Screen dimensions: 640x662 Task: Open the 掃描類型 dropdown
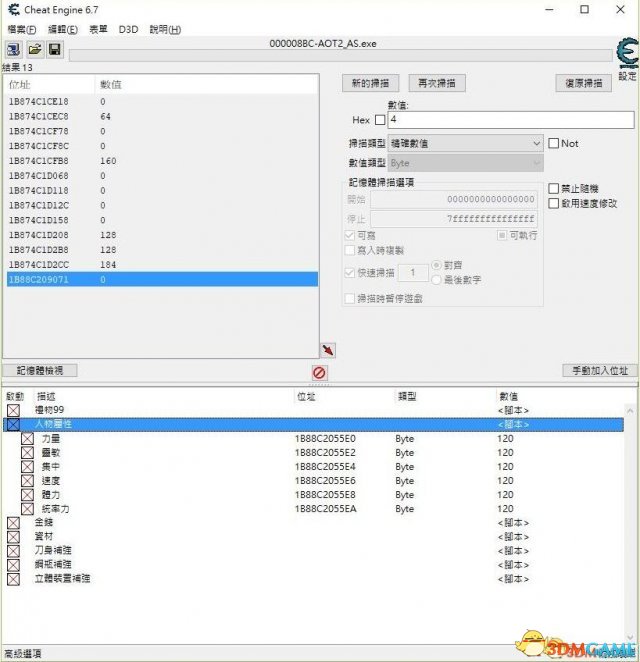[465, 144]
